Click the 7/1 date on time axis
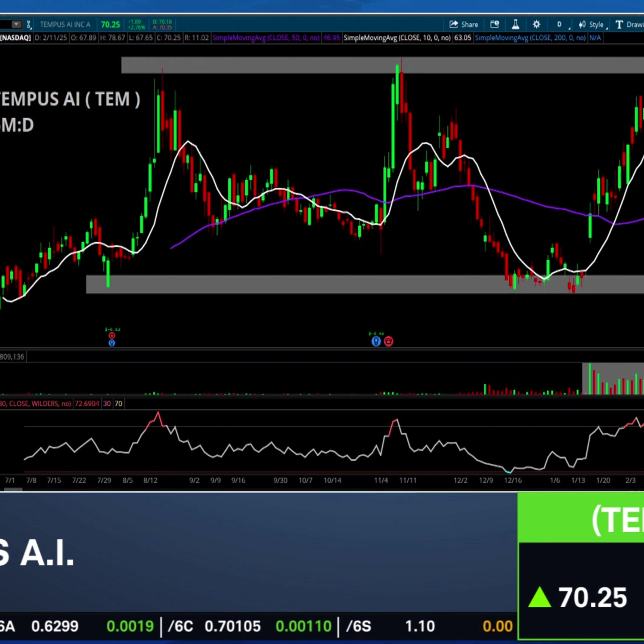The height and width of the screenshot is (644, 644). tap(10, 480)
